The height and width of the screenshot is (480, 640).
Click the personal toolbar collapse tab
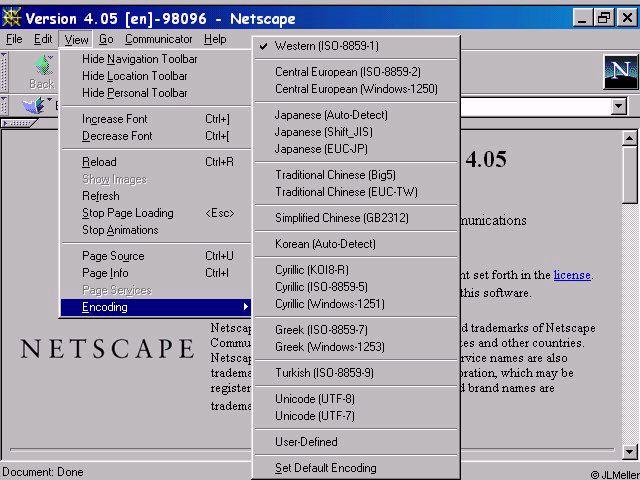coord(19,123)
